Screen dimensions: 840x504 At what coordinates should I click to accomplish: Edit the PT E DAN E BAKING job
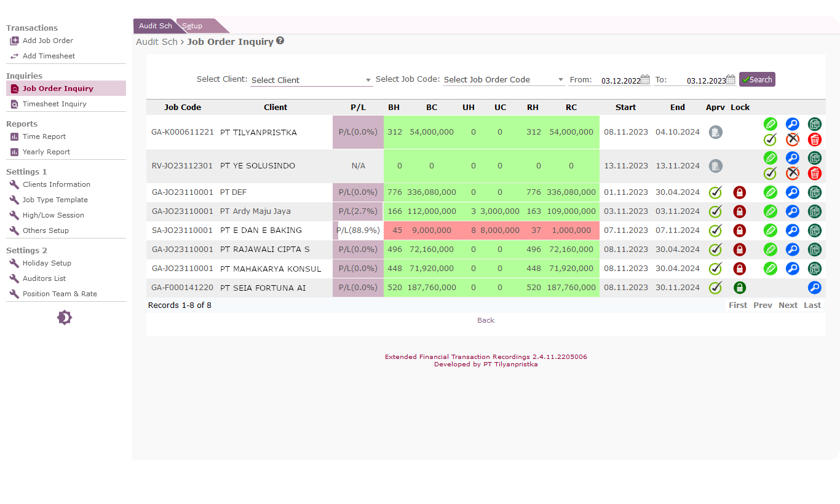771,230
